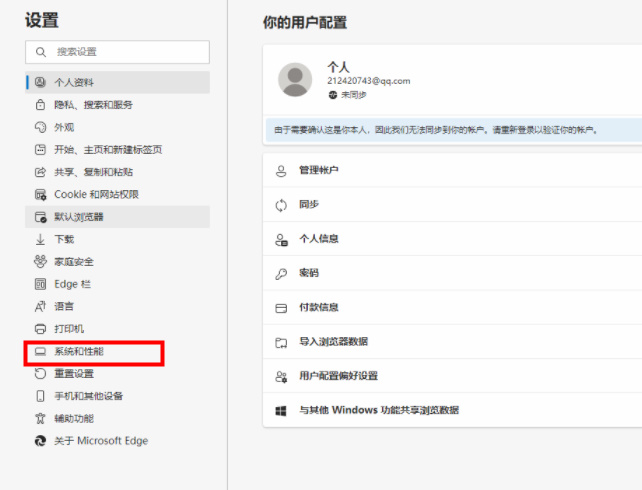The height and width of the screenshot is (490, 642).
Task: Open 付款信息 payment info row
Action: pos(452,307)
